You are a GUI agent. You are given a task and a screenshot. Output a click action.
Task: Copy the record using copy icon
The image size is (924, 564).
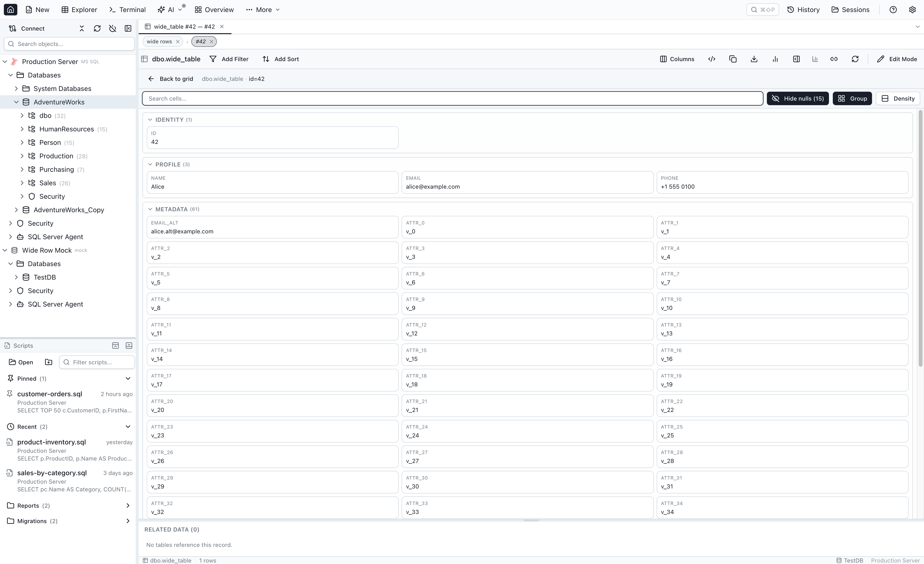pos(733,59)
